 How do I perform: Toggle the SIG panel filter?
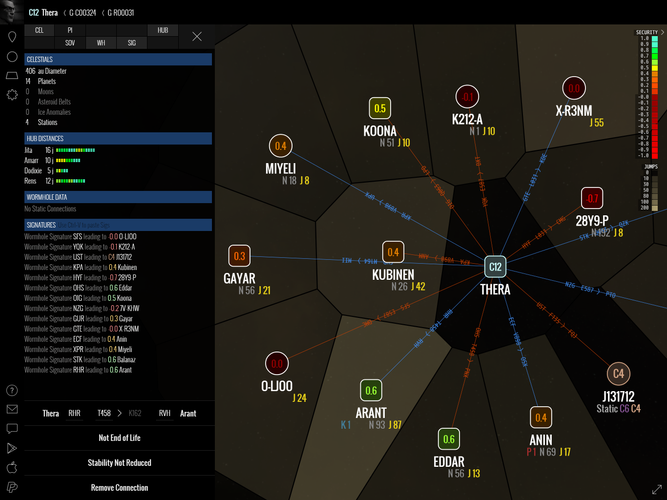click(x=132, y=43)
